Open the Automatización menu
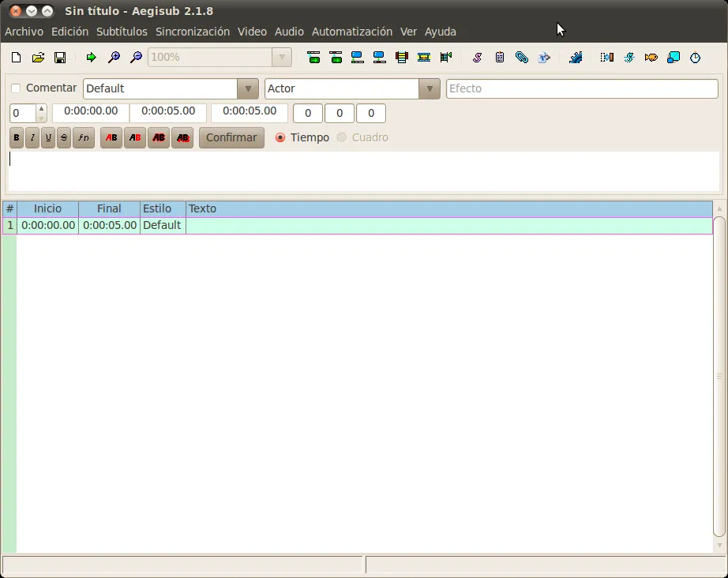 pos(352,32)
